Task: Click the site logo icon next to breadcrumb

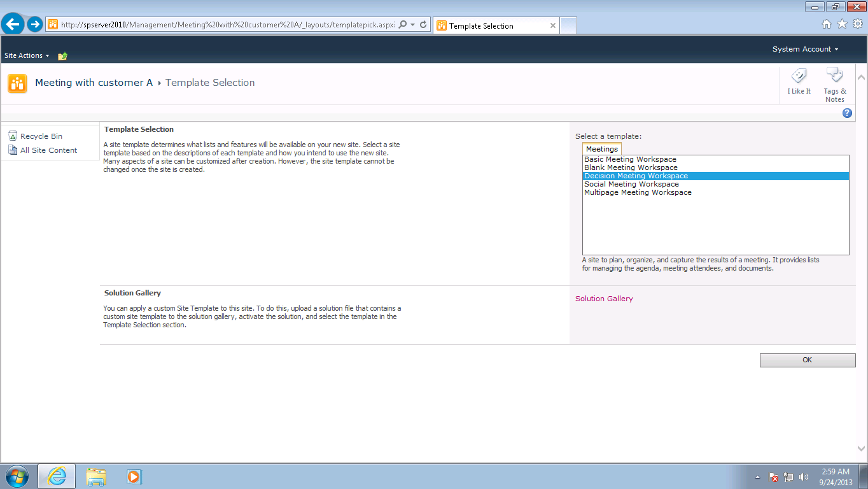Action: pos(17,83)
